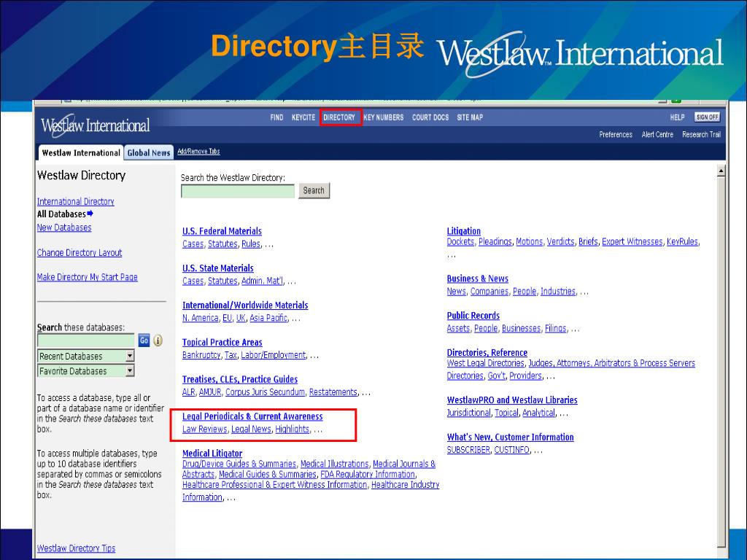Click the HELP link
747x560 pixels.
coord(677,117)
